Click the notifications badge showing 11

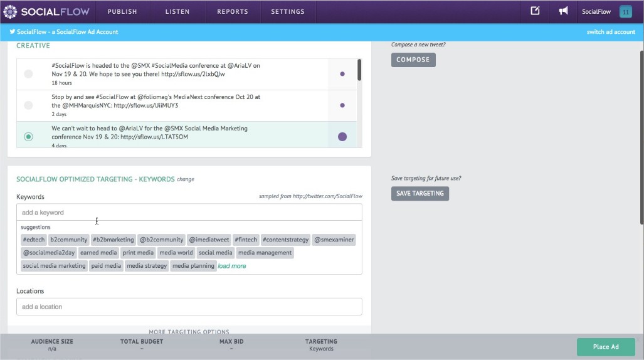pos(626,12)
